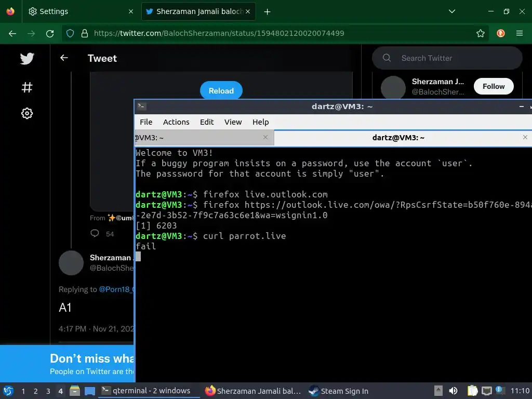Click the 'fail' output line
Image resolution: width=532 pixels, height=399 pixels.
146,246
